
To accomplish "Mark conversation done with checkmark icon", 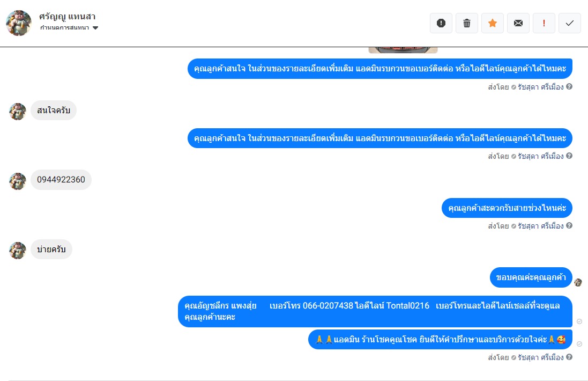I will (570, 23).
